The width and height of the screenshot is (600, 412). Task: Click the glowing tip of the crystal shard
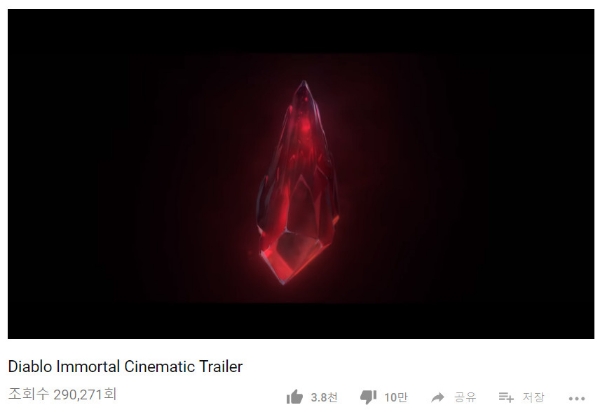pyautogui.click(x=304, y=90)
